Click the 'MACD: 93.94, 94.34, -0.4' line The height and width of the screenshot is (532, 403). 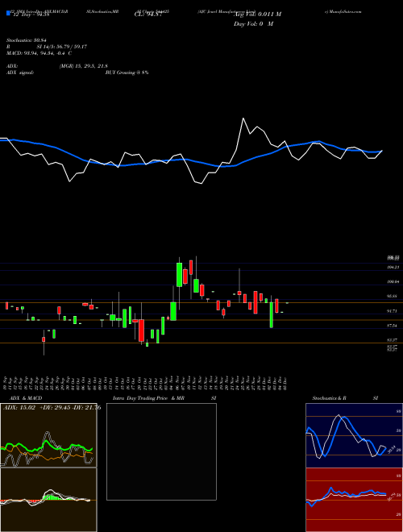pyautogui.click(x=36, y=53)
